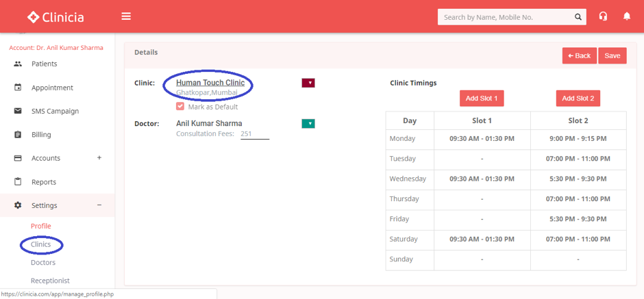Expand the Accounts menu plus sign
The height and width of the screenshot is (299, 644).
(99, 158)
